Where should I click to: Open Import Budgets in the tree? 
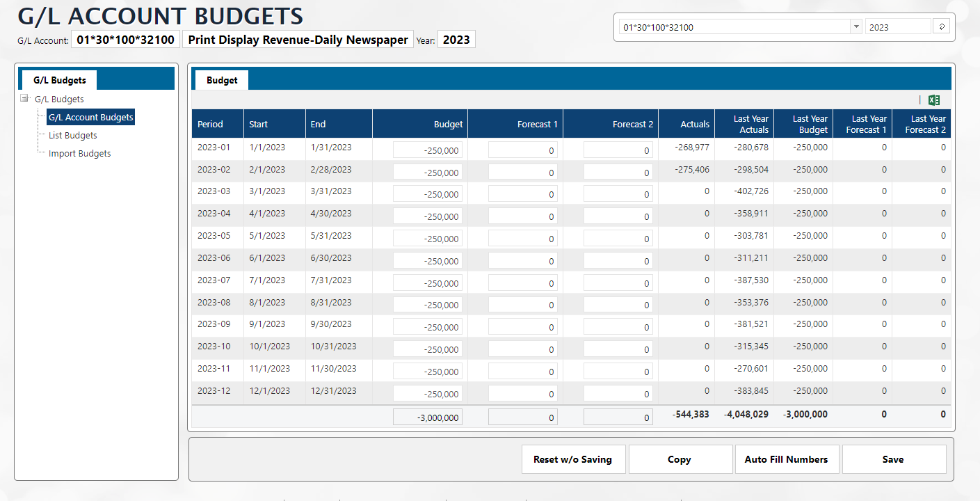[x=79, y=154]
